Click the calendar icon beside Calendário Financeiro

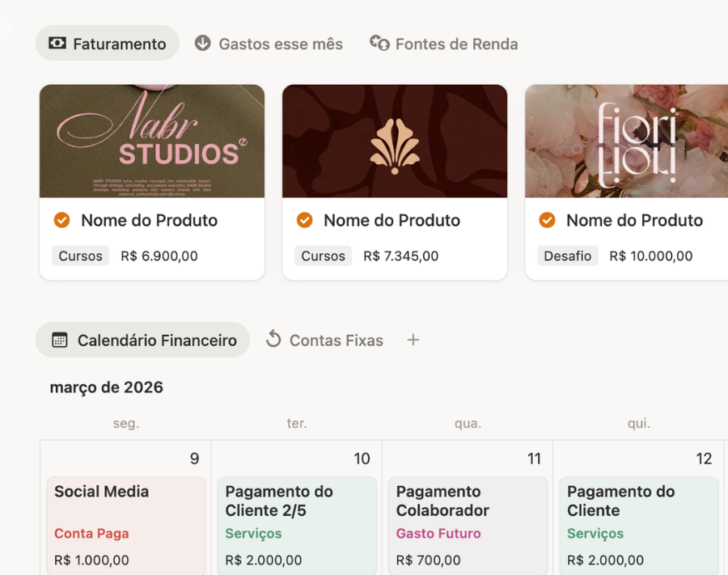[60, 340]
